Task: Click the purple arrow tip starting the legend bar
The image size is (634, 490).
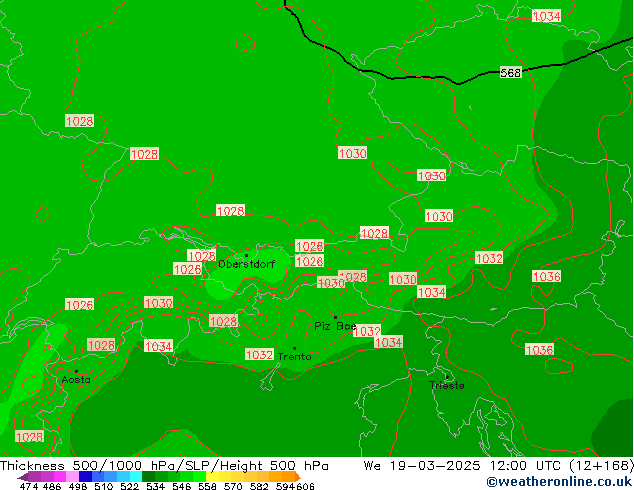Action: tap(22, 477)
